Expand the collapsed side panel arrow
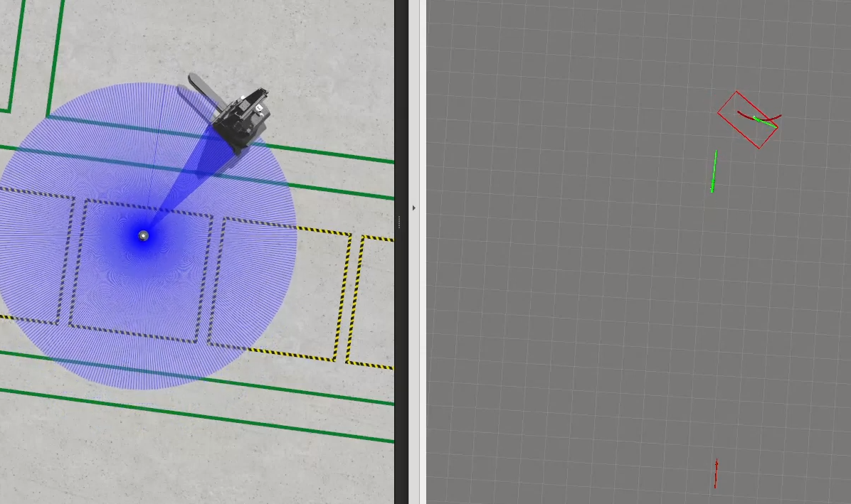The image size is (851, 504). (x=414, y=208)
